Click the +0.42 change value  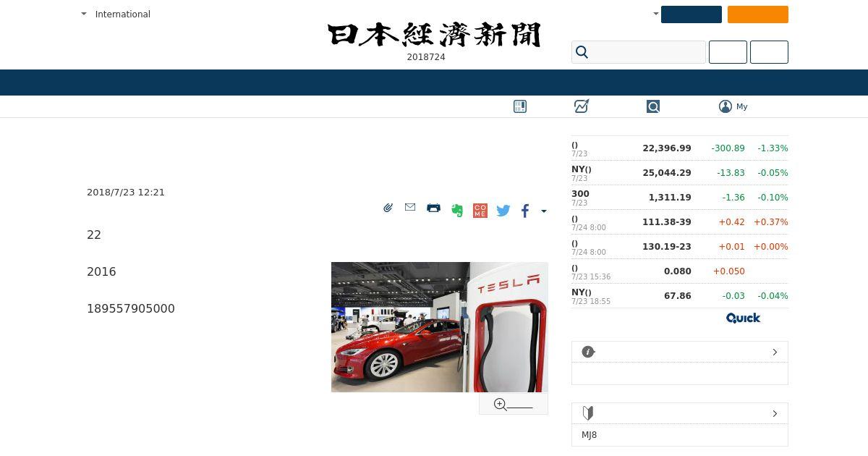[731, 222]
